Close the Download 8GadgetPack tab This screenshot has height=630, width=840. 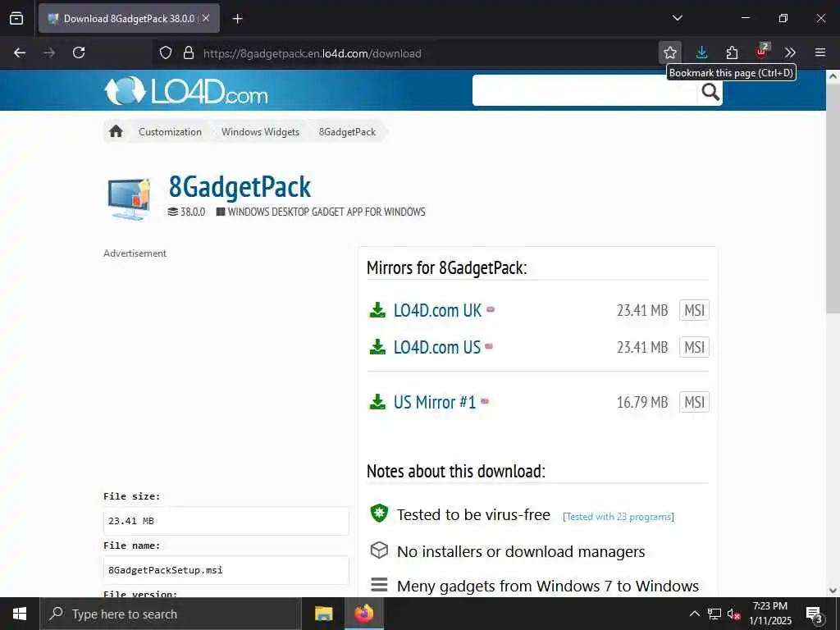pyautogui.click(x=206, y=18)
